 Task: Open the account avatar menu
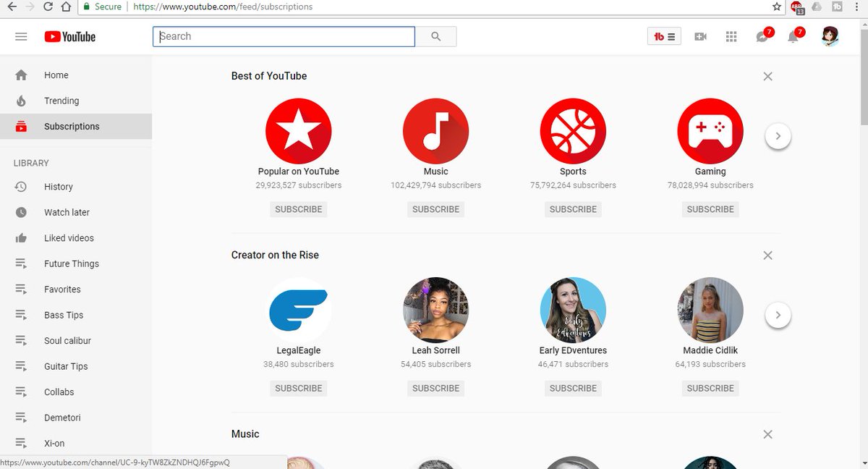[830, 37]
